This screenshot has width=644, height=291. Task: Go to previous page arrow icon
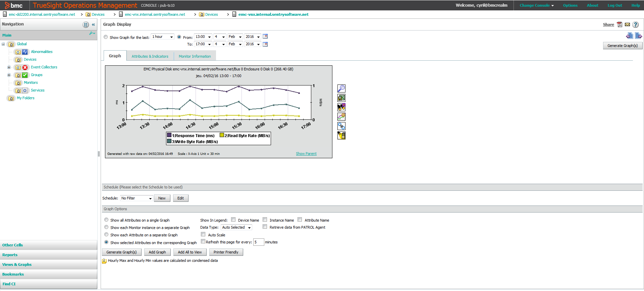pyautogui.click(x=629, y=36)
